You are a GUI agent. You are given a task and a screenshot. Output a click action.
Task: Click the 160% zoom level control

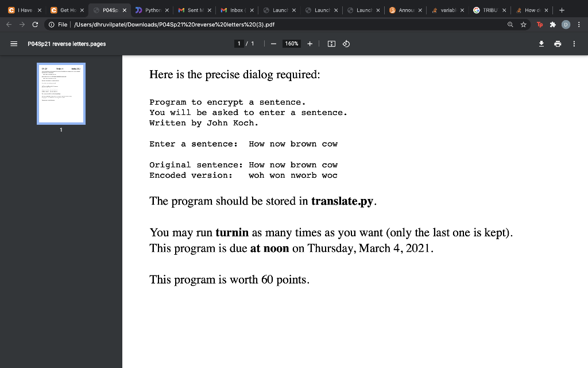tap(291, 43)
